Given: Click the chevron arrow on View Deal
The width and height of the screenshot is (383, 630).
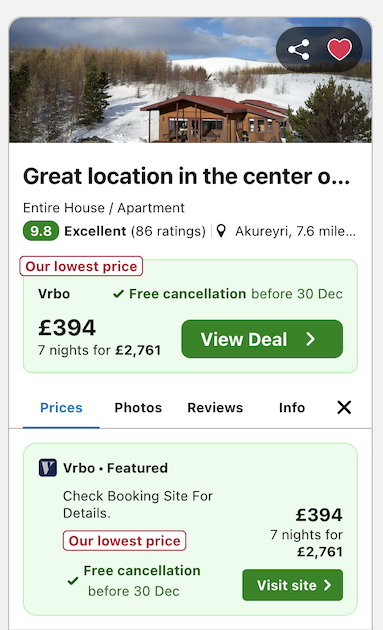Looking at the screenshot, I should pyautogui.click(x=310, y=339).
